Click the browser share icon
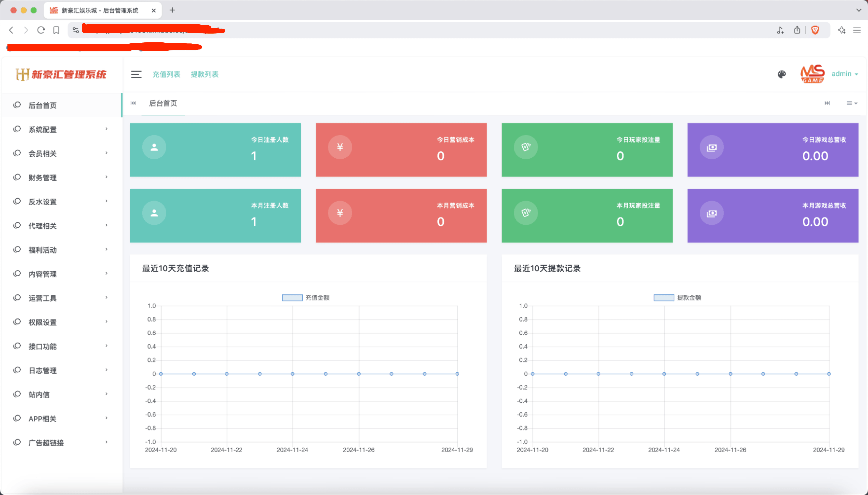The height and width of the screenshot is (495, 868). pyautogui.click(x=797, y=30)
